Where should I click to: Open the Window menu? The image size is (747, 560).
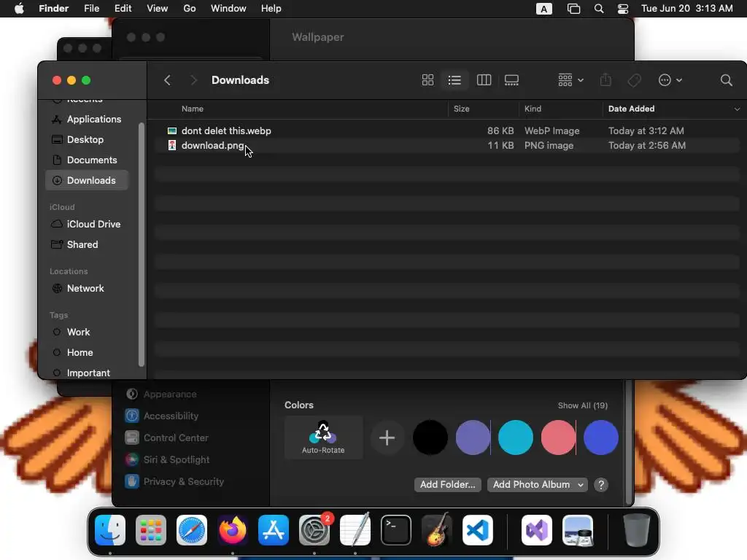[x=228, y=8]
